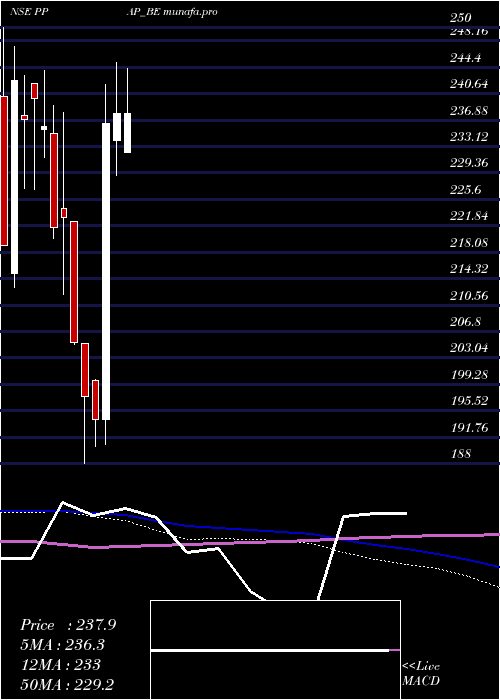Click the 229.36 price axis label

coord(469,163)
